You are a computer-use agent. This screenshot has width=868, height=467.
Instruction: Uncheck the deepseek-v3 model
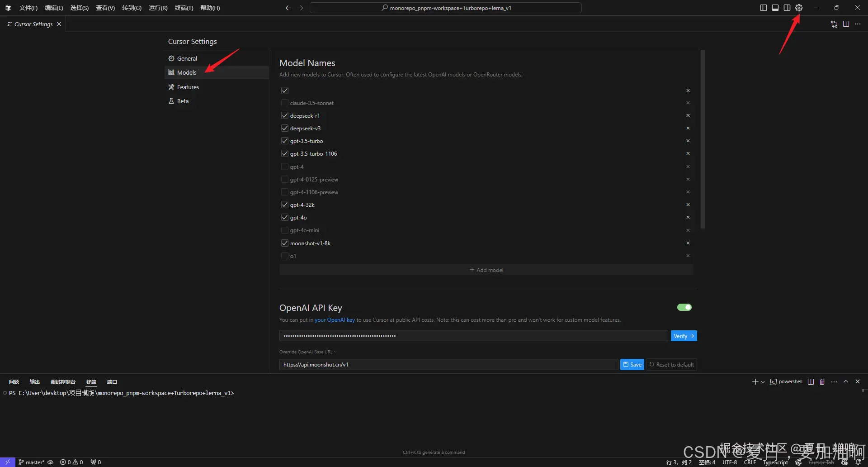285,128
